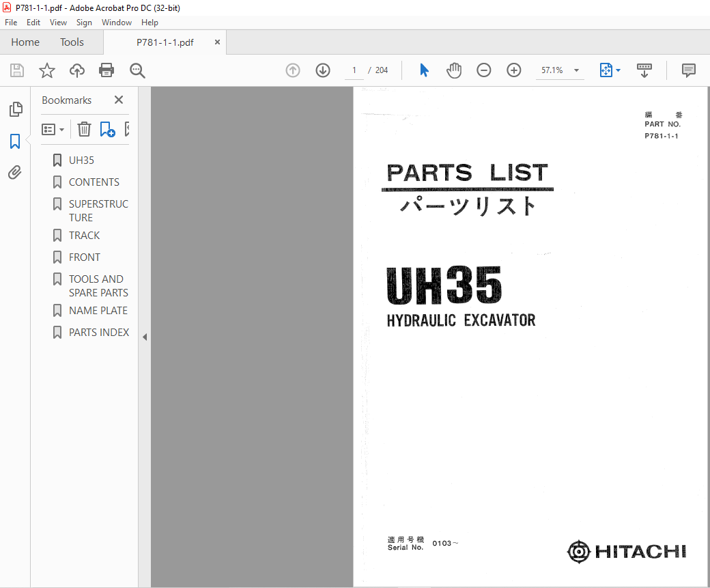710x588 pixels.
Task: Close the Bookmarks panel
Action: tap(119, 100)
